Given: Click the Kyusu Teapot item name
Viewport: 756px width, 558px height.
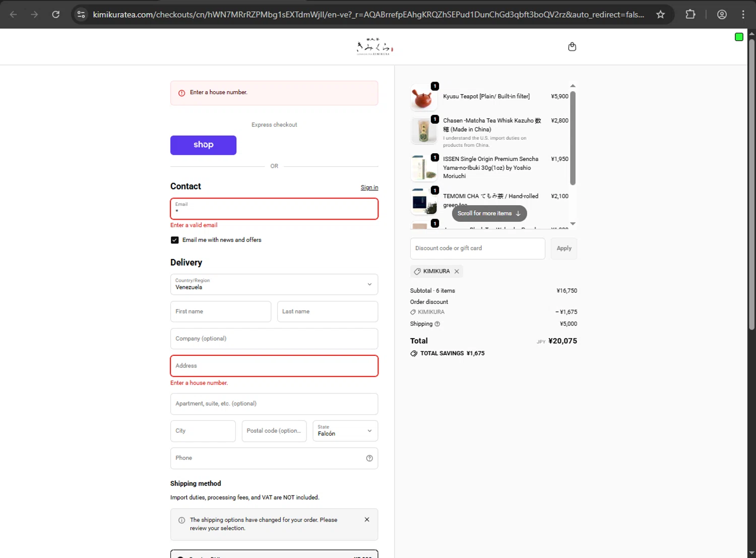Looking at the screenshot, I should [486, 96].
